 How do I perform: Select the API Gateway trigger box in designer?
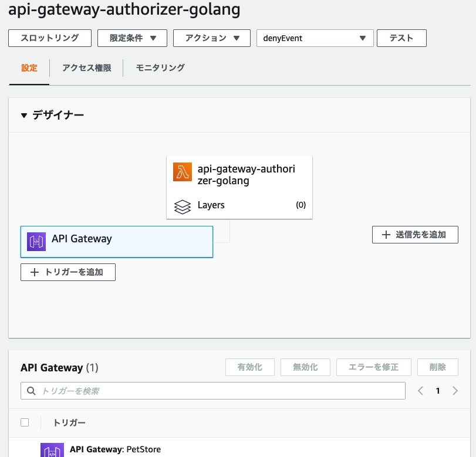coord(117,242)
